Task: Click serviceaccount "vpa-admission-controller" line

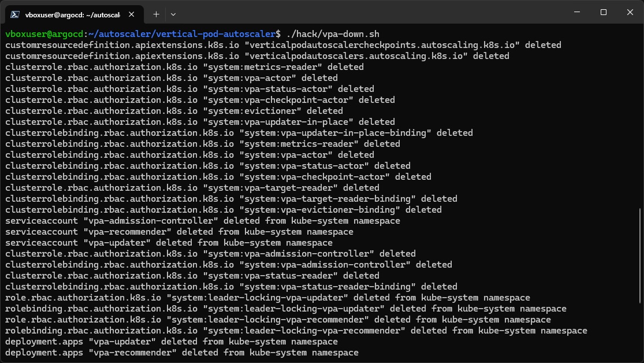Action: pyautogui.click(x=203, y=221)
